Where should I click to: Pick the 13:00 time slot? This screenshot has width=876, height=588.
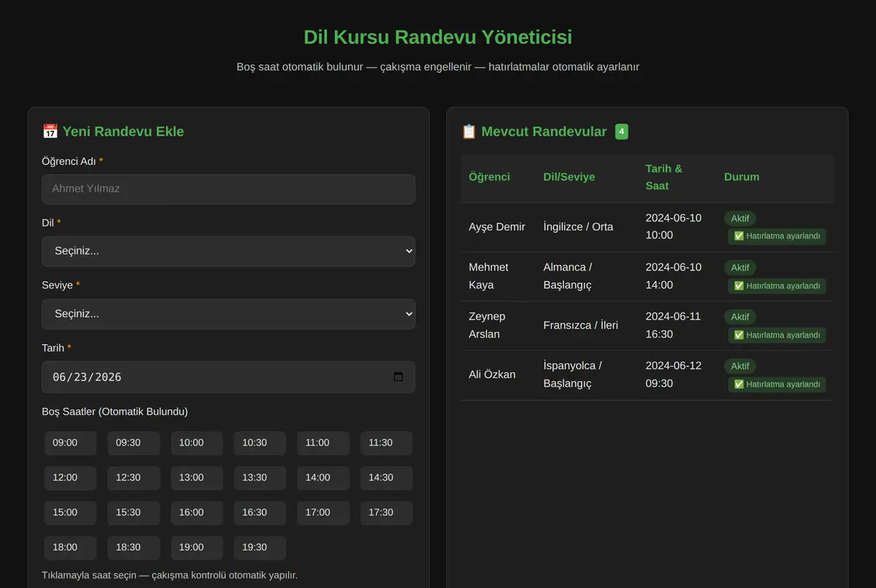pos(196,478)
